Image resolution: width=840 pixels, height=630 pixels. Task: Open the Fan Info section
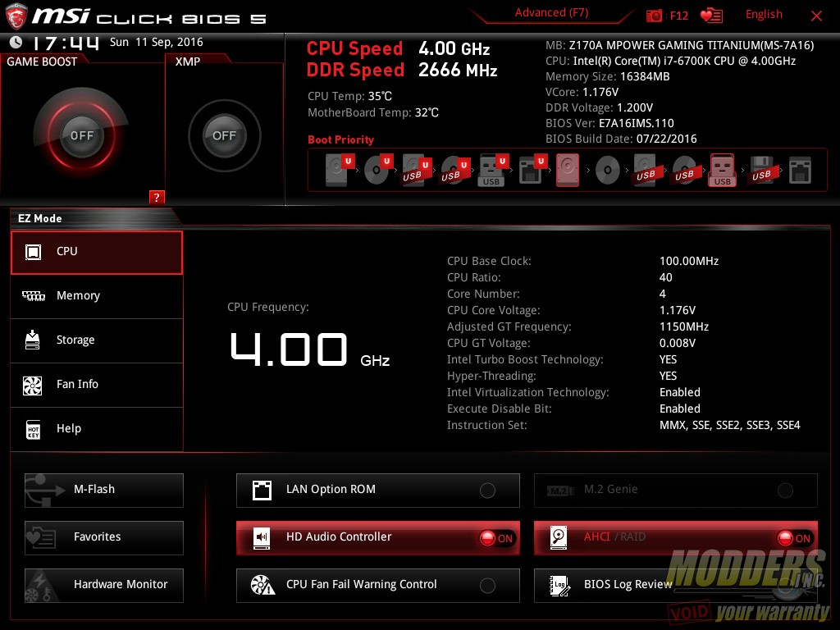click(97, 386)
